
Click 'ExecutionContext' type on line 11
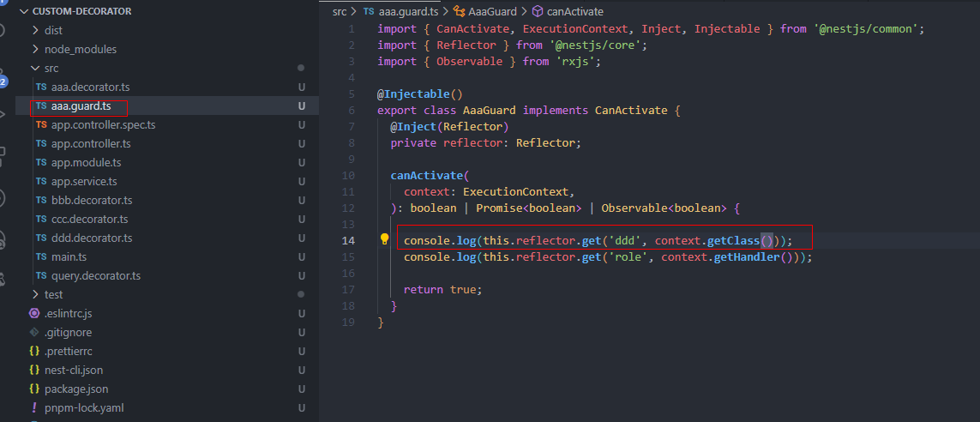515,192
